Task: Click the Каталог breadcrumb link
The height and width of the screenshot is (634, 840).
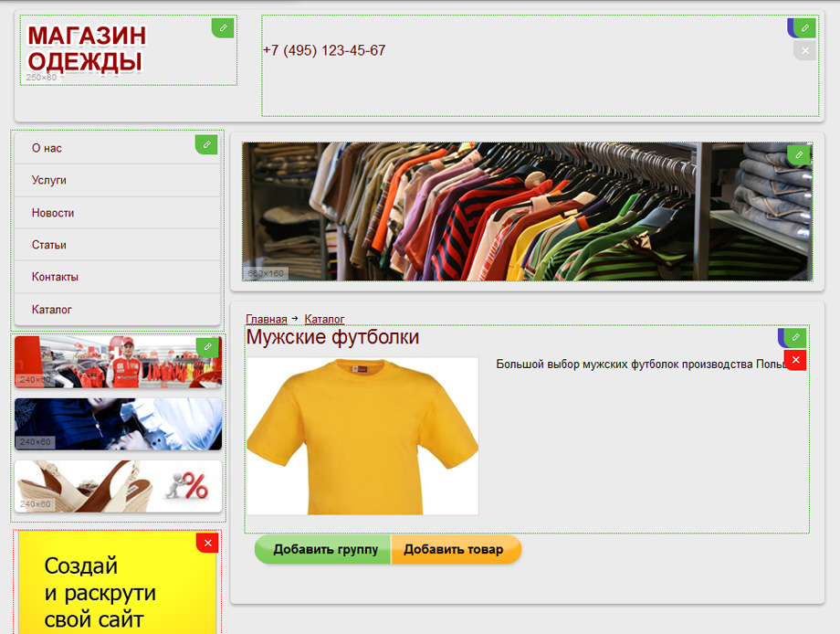Action: (324, 319)
